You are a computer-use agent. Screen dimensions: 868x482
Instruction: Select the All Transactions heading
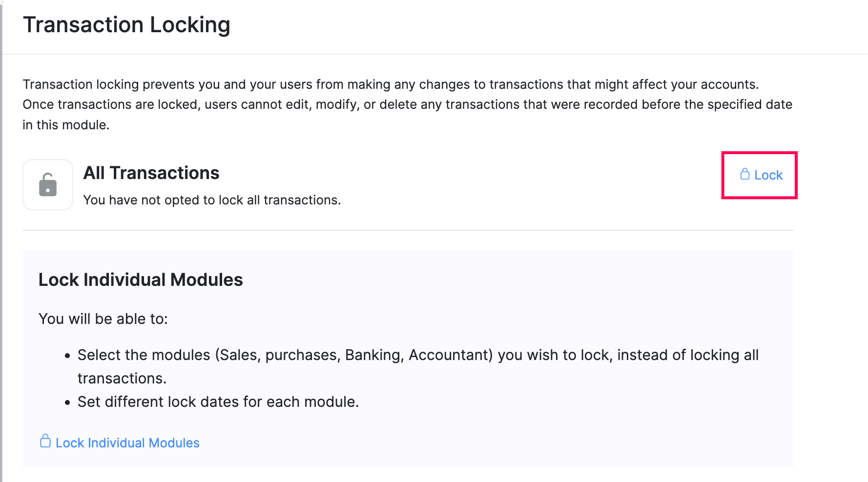[x=151, y=173]
